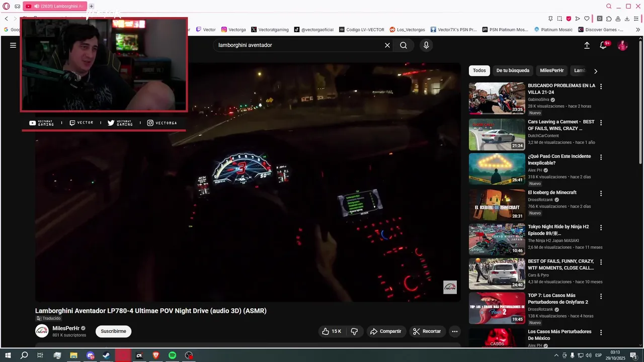Select the Todos filter chip
Viewport: 644px width, 362px height.
pos(479,70)
